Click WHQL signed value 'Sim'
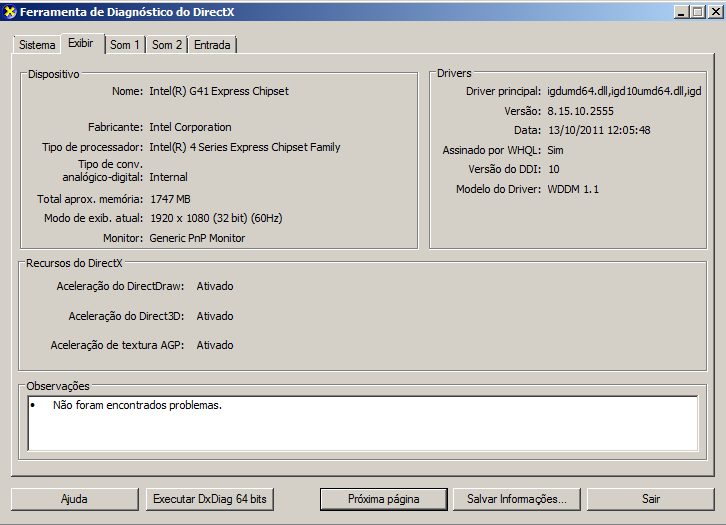The image size is (726, 525). (555, 150)
